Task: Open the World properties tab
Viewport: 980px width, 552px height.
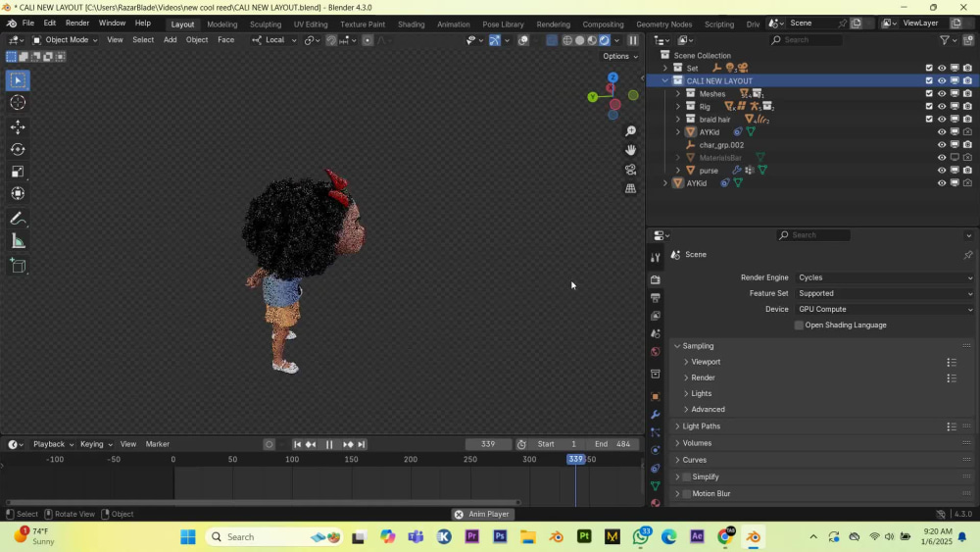Action: 655,352
